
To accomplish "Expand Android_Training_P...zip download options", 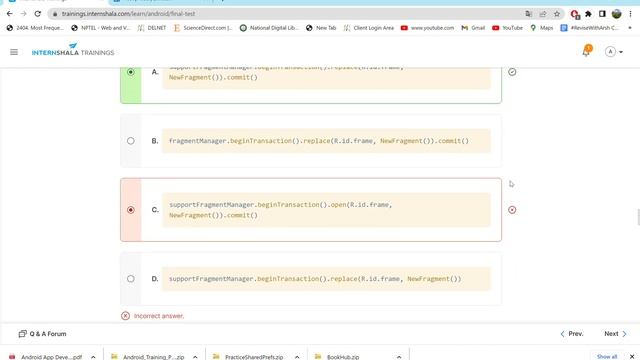I will pyautogui.click(x=195, y=357).
